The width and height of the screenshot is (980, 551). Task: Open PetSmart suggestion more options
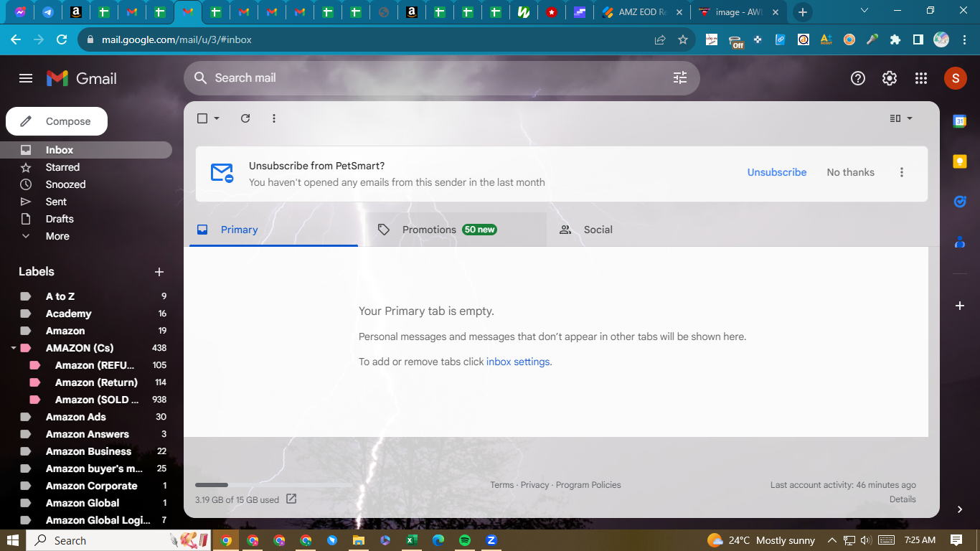click(902, 172)
